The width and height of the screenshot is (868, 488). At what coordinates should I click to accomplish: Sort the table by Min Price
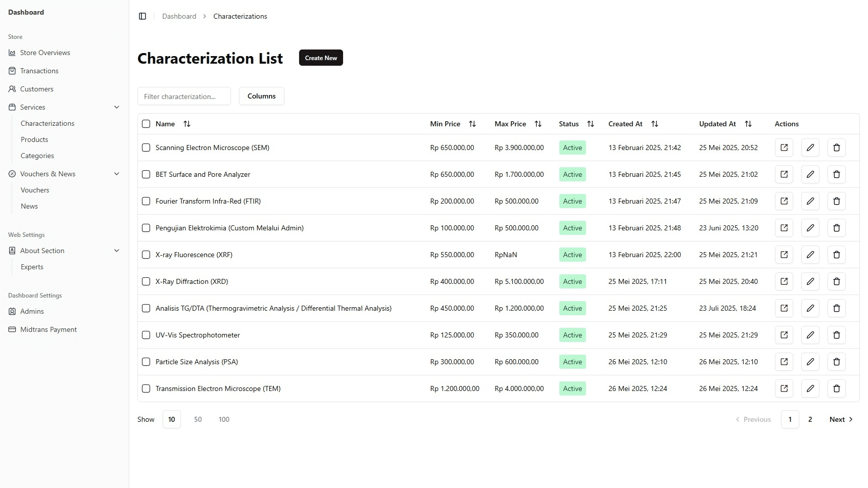tap(472, 124)
